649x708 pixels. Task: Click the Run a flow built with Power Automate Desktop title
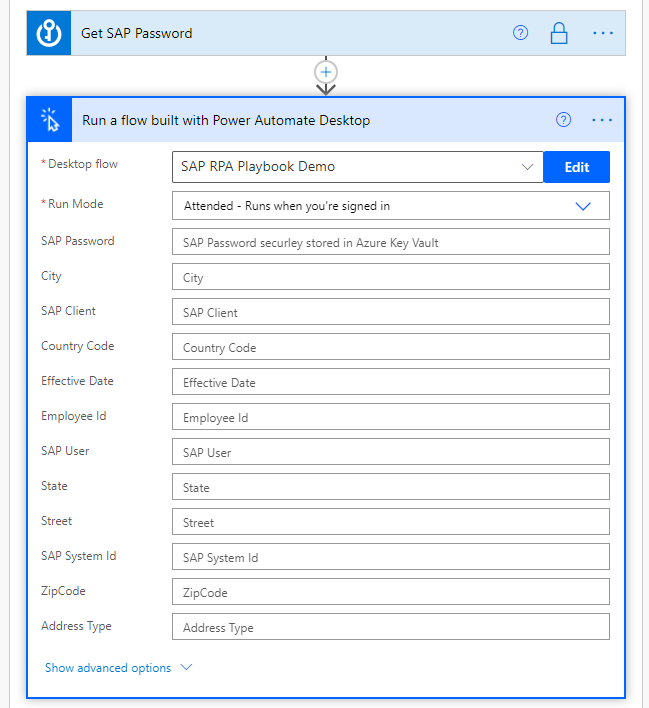[226, 120]
